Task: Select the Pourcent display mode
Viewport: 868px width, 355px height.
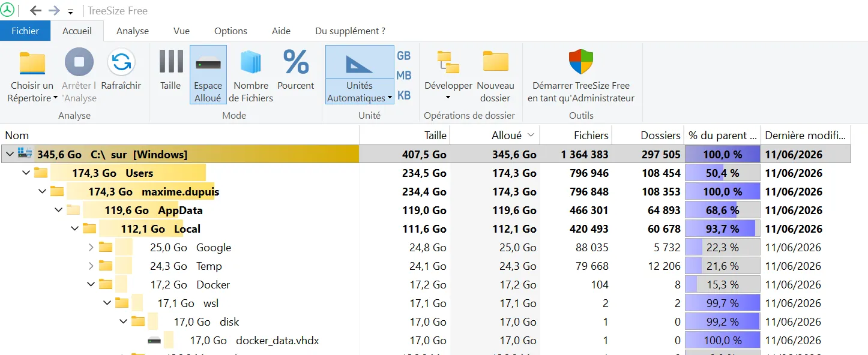Action: tap(296, 70)
